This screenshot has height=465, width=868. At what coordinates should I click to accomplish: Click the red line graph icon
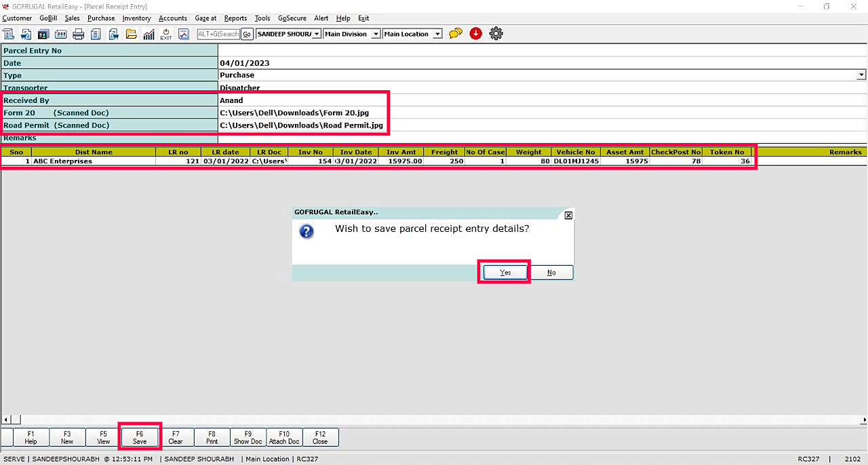(184, 34)
